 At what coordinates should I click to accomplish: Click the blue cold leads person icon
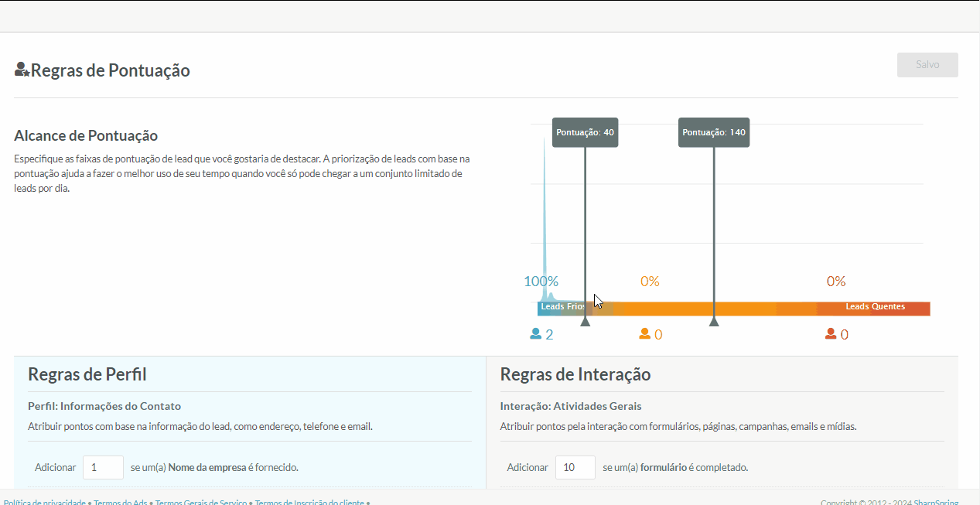click(535, 334)
